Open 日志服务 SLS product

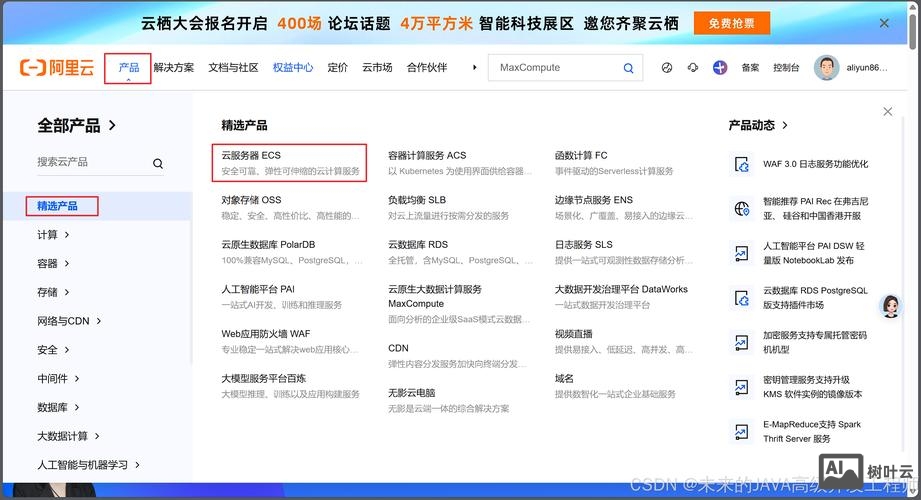(x=584, y=244)
